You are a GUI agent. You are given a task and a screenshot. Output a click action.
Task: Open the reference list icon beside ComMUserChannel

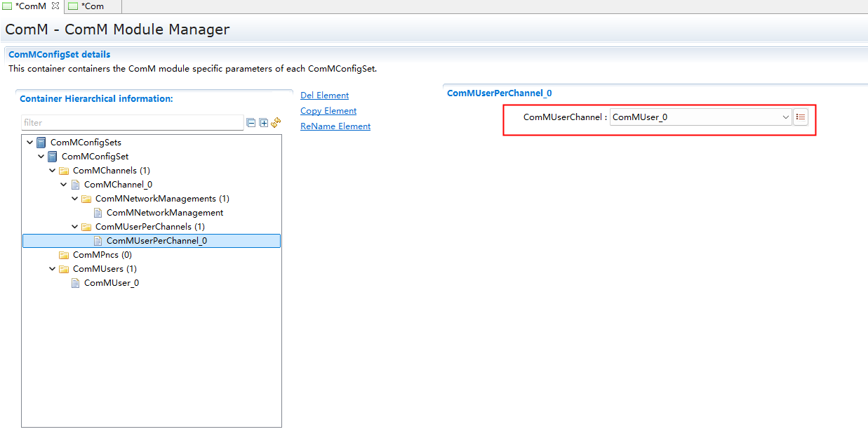point(801,117)
